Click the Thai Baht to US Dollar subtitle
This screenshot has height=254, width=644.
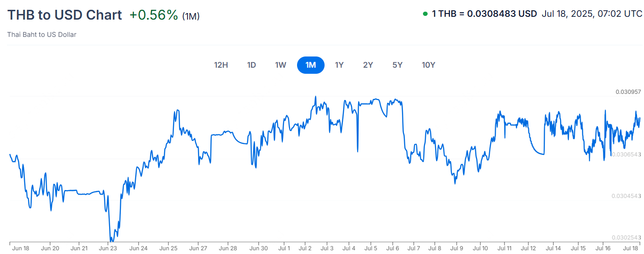coord(42,35)
